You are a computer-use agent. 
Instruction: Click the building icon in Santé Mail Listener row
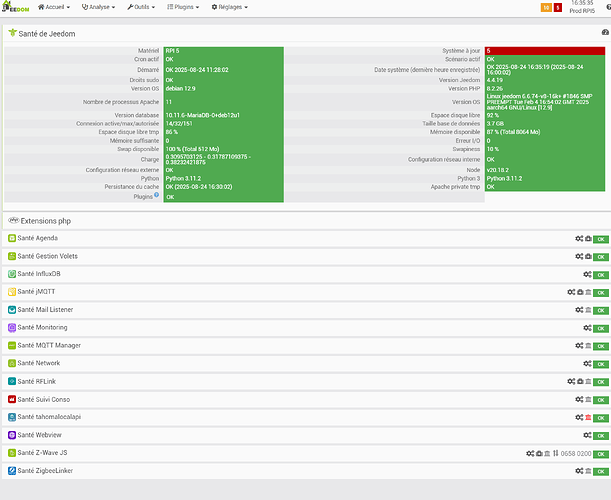click(588, 310)
